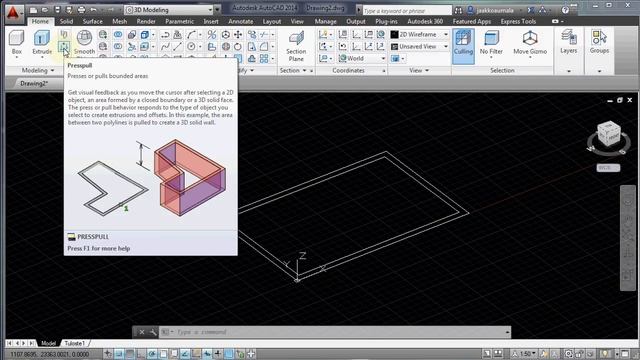Expand the Section panel arrow
The width and height of the screenshot is (640, 360).
click(x=304, y=71)
